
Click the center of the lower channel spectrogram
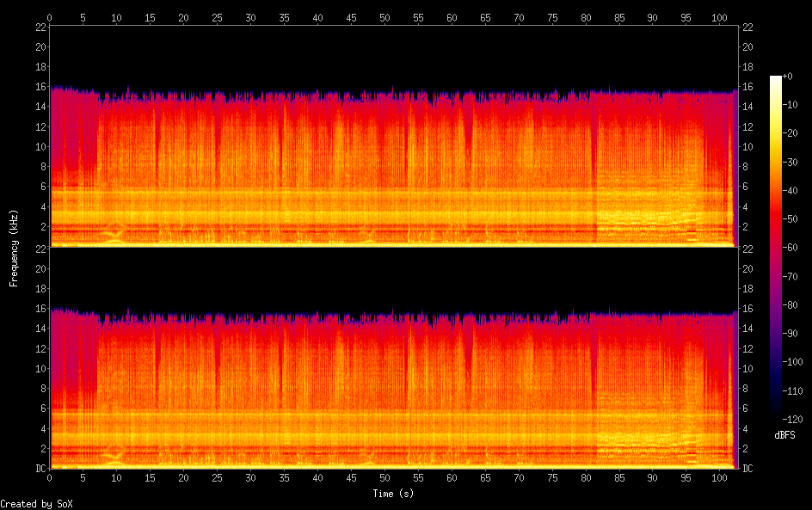pos(393,358)
